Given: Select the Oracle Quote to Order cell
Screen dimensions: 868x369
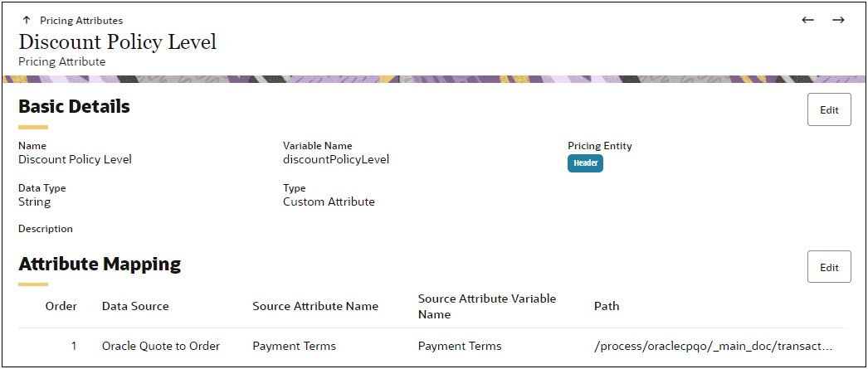Looking at the screenshot, I should tap(161, 346).
